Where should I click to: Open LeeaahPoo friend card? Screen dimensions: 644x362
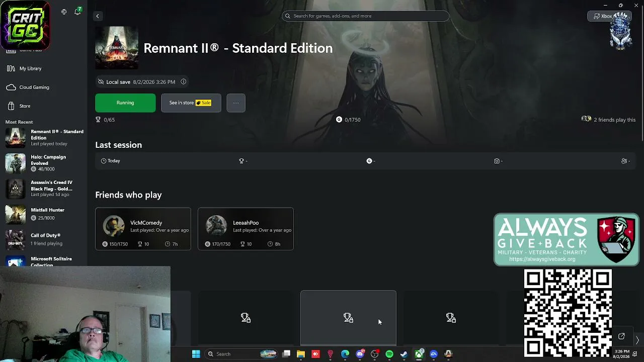[246, 229]
